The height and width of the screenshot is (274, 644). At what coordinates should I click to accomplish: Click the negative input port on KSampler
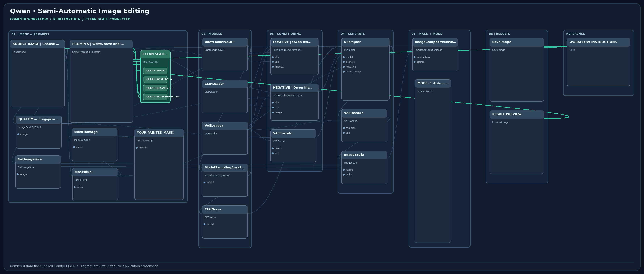(x=344, y=67)
